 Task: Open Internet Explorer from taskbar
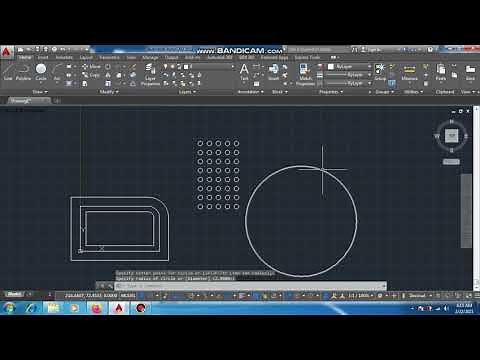[31, 308]
